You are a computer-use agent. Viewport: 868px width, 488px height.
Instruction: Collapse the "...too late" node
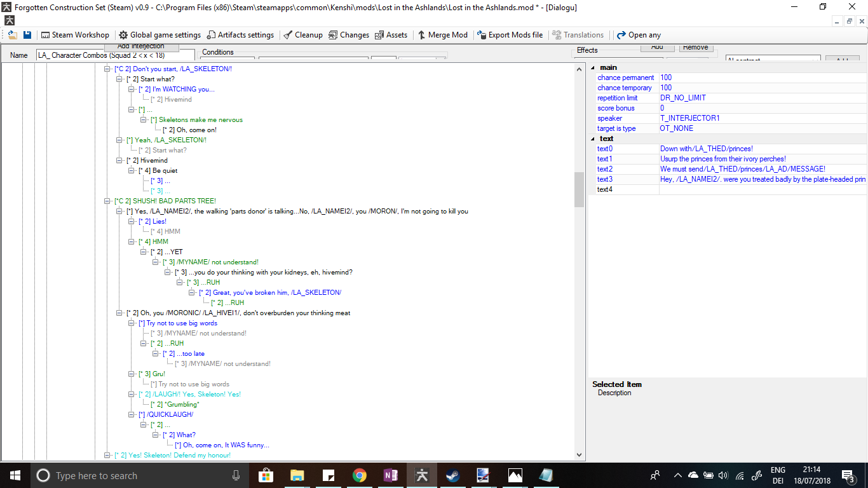click(156, 353)
